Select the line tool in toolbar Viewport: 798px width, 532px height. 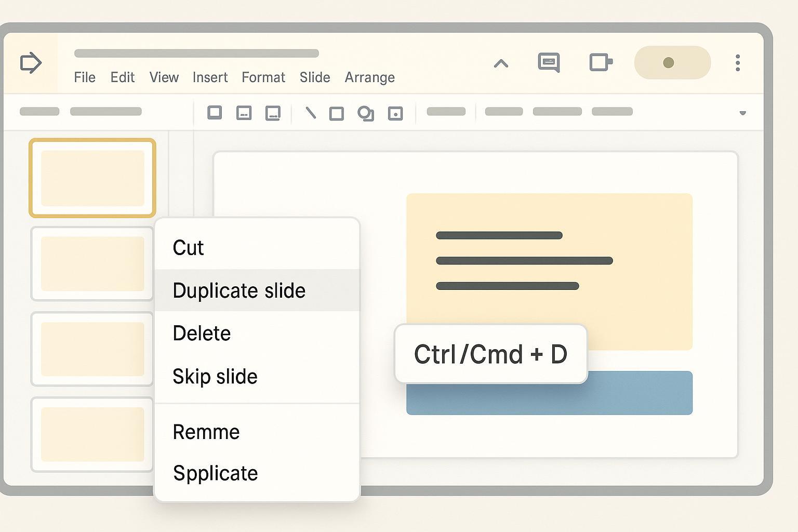310,113
